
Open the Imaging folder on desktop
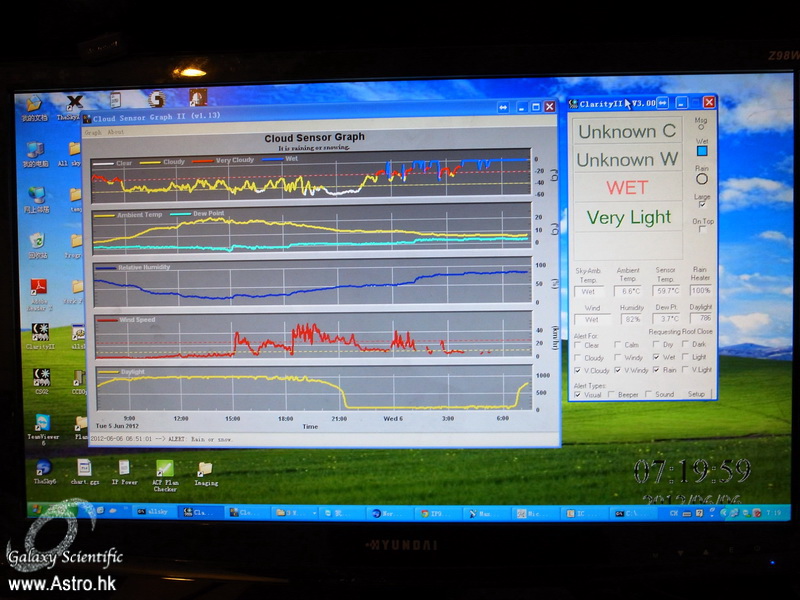205,468
